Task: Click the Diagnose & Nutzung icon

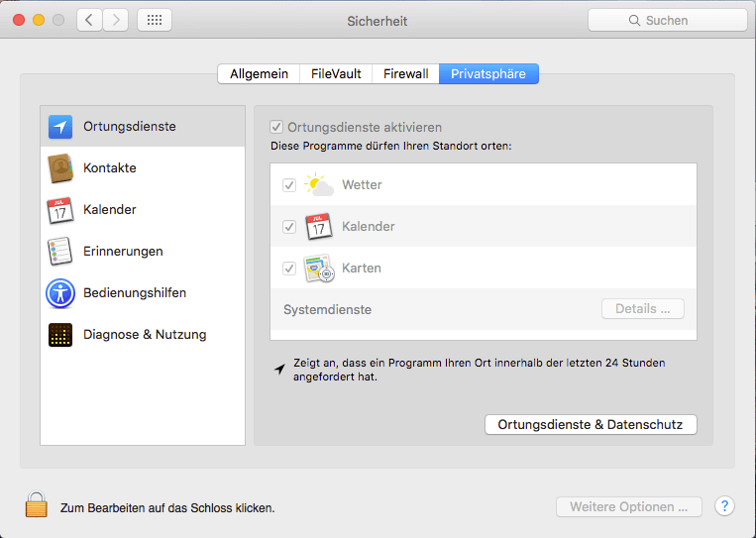Action: tap(60, 335)
